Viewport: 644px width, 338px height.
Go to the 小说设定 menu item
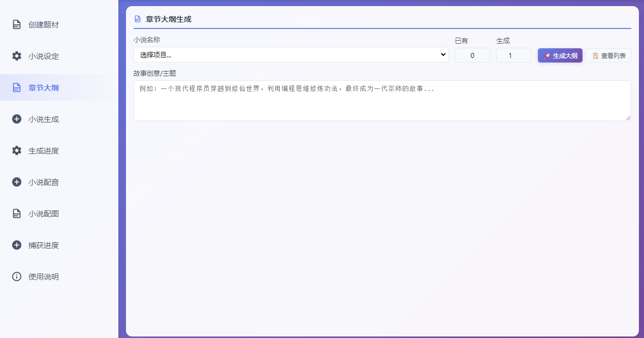point(44,56)
